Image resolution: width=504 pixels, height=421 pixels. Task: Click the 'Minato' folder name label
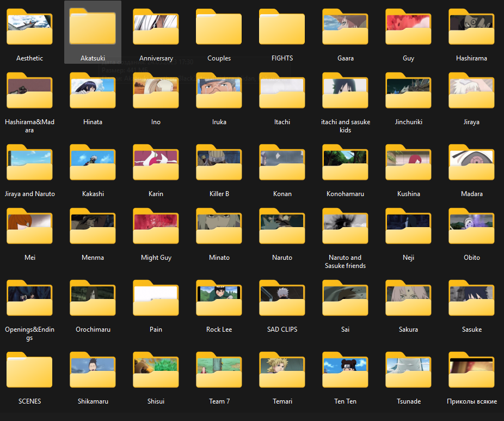point(219,258)
